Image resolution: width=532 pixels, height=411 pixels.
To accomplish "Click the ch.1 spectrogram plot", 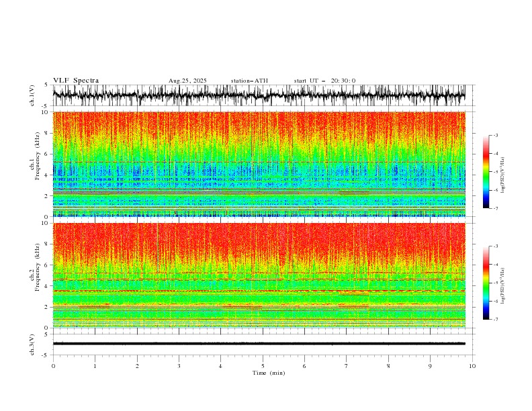I will [x=259, y=164].
